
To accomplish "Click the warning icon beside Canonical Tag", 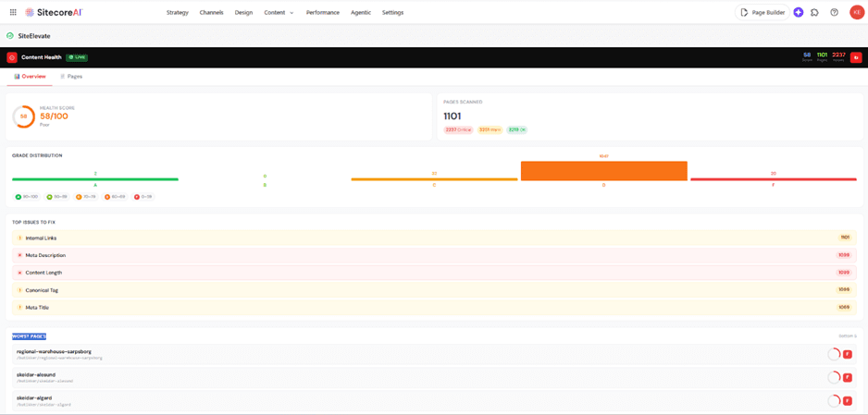I will pos(19,290).
